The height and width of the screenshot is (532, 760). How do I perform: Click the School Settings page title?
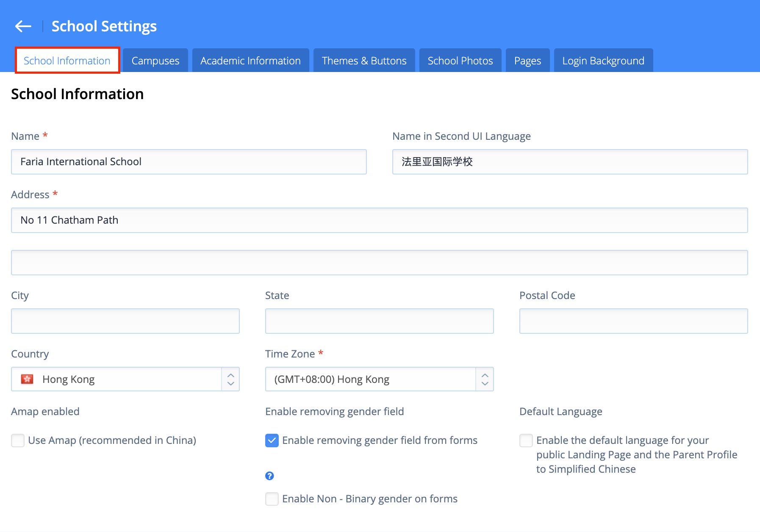(x=104, y=26)
